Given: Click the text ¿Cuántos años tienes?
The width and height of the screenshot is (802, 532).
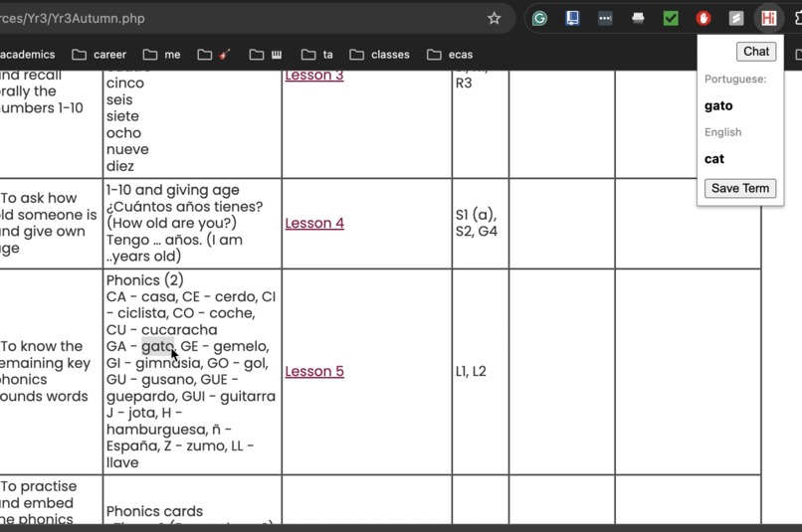Looking at the screenshot, I should [x=185, y=207].
